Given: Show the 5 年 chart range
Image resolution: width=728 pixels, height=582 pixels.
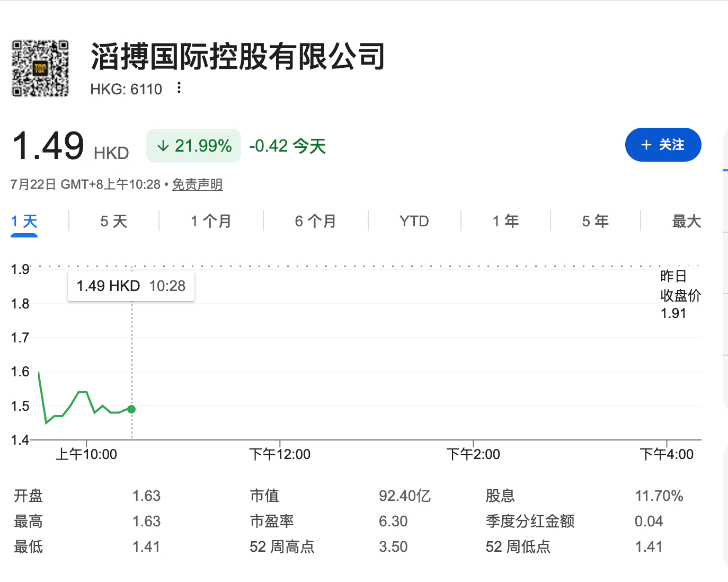Looking at the screenshot, I should click(595, 221).
